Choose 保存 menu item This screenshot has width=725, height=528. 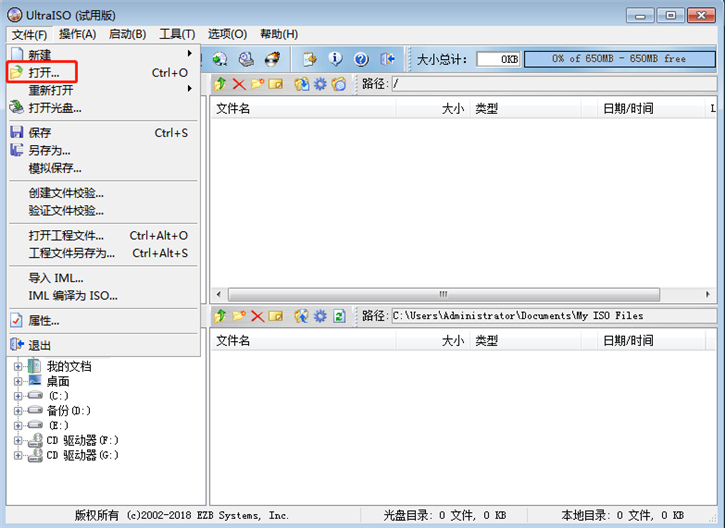(103, 133)
